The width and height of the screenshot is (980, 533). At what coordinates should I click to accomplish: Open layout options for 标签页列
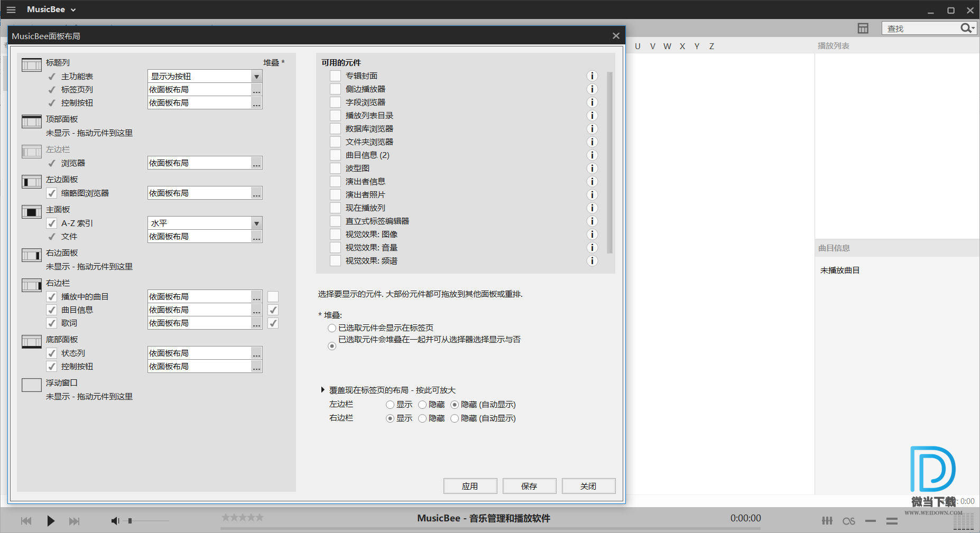pyautogui.click(x=256, y=90)
